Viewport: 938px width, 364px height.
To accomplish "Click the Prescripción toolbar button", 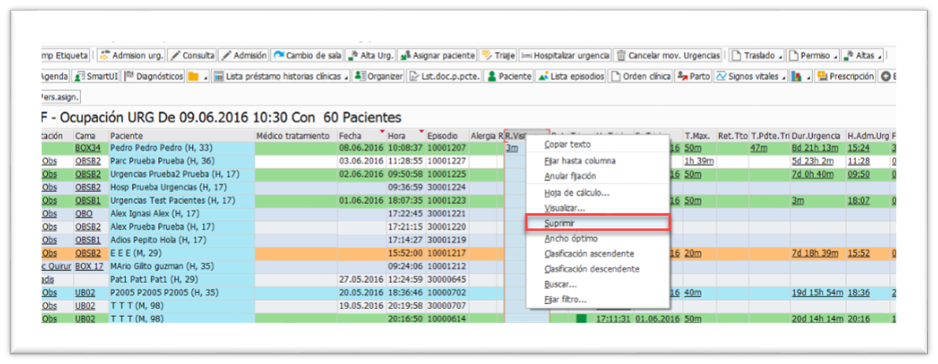I will 845,77.
